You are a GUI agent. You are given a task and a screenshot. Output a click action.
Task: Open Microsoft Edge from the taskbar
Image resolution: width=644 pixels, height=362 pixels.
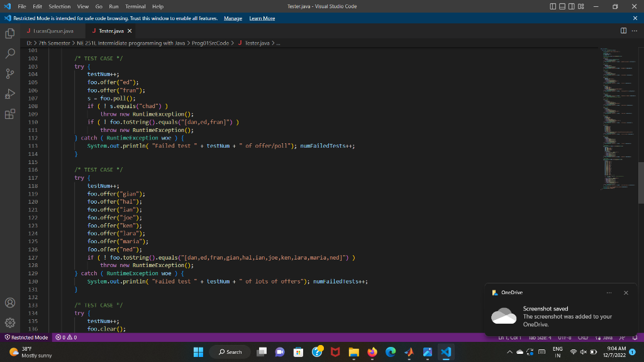pos(391,351)
